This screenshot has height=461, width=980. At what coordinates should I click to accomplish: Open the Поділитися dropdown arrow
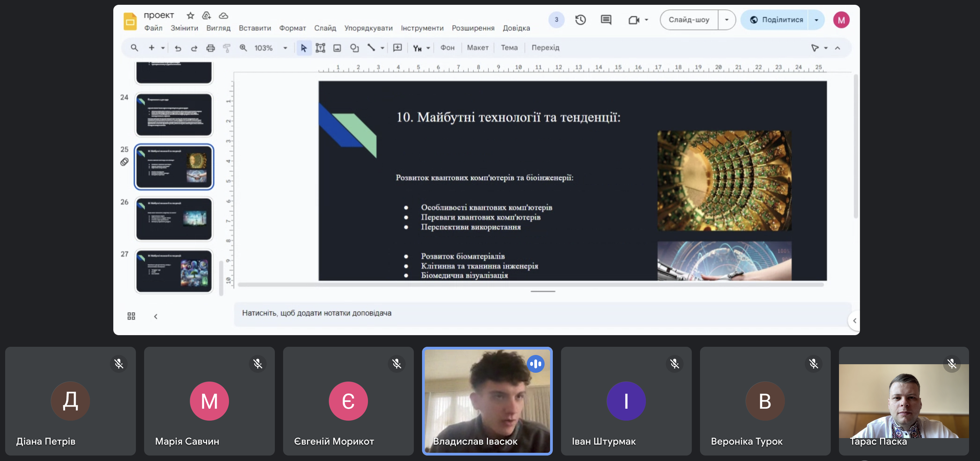point(816,20)
